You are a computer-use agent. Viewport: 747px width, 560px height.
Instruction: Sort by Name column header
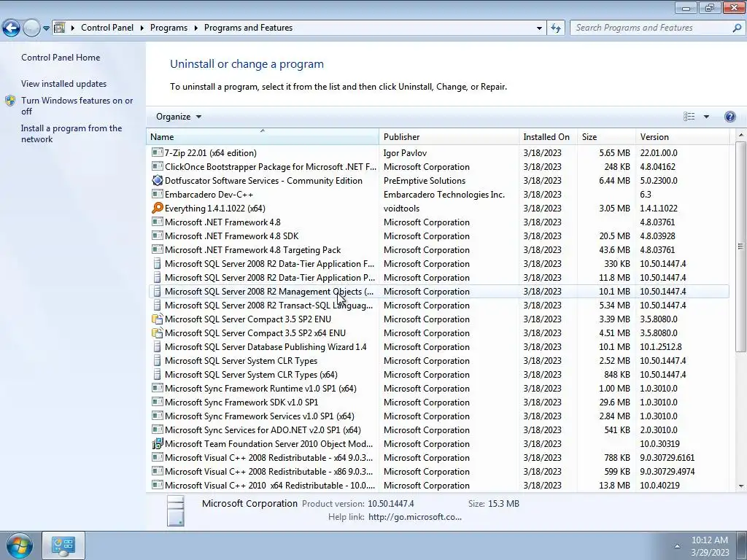pyautogui.click(x=263, y=136)
